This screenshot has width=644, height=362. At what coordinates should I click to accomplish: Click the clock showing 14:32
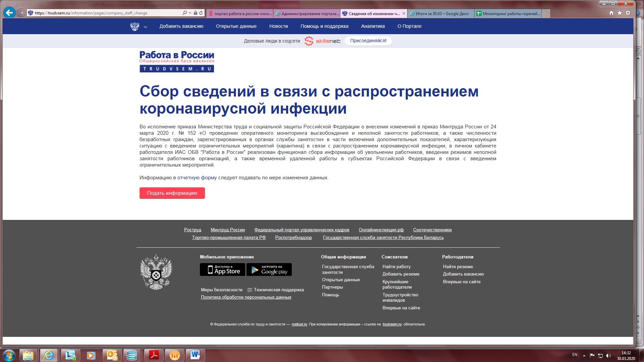tap(626, 353)
